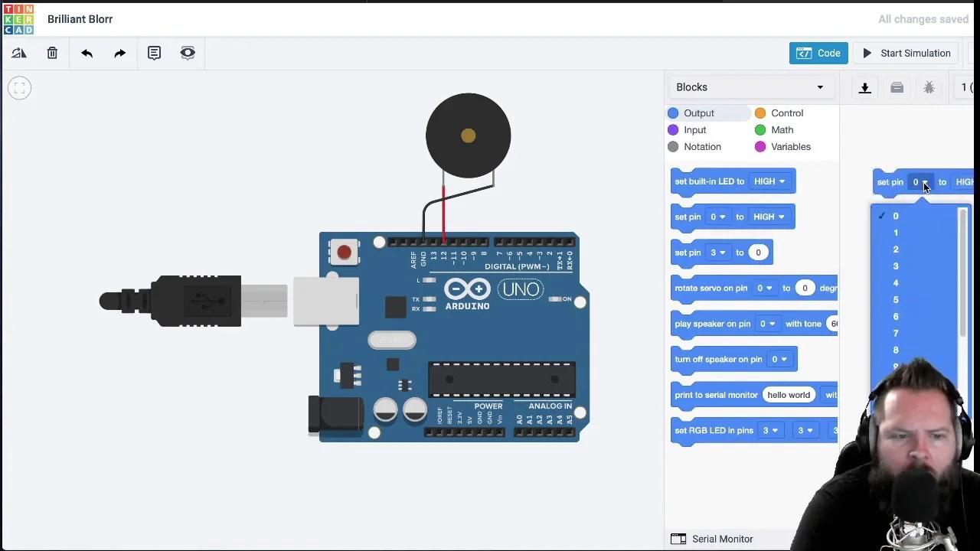Delete the selected component using the trash icon
The height and width of the screenshot is (551, 980).
tap(52, 53)
